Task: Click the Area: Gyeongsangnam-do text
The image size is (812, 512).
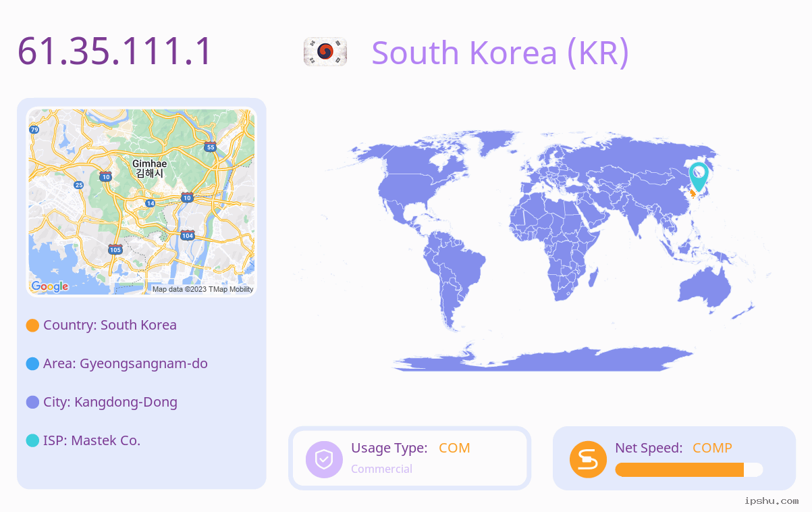Action: coord(126,363)
